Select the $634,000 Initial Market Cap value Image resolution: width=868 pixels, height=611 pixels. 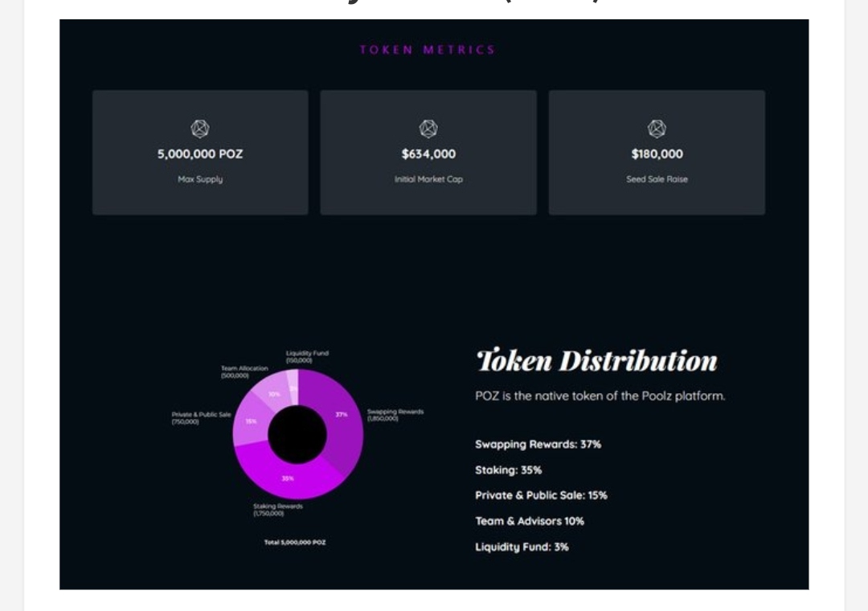[x=428, y=154]
